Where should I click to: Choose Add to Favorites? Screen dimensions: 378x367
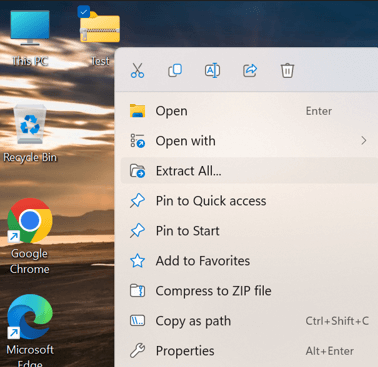pos(249,261)
